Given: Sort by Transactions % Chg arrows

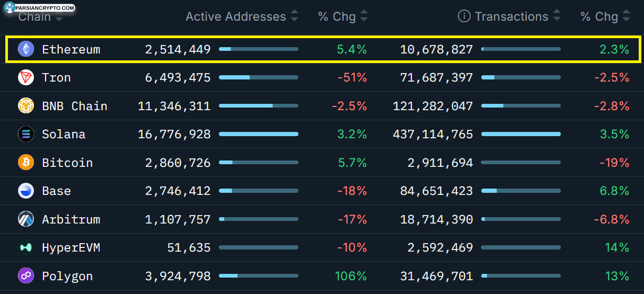Looking at the screenshot, I should pyautogui.click(x=626, y=16).
